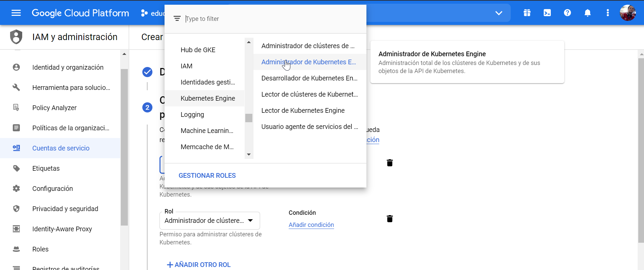The width and height of the screenshot is (644, 270).
Task: Open notifications bell icon
Action: tap(587, 13)
